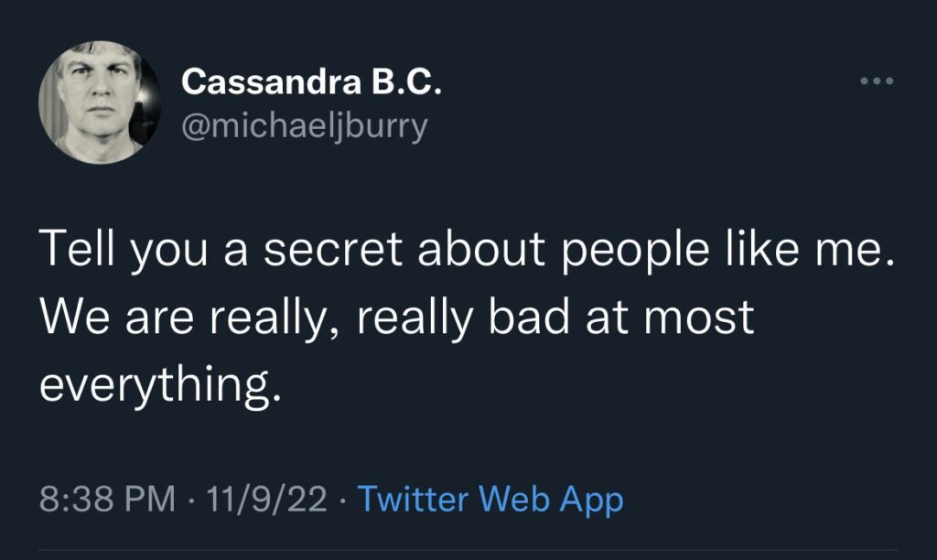Open the three-dot more options menu
937x560 pixels.
[876, 81]
